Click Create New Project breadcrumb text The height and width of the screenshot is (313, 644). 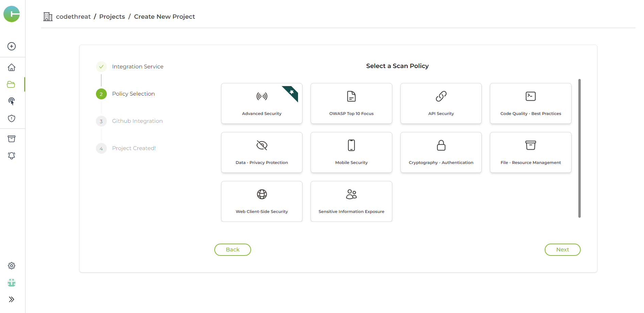[x=164, y=17]
